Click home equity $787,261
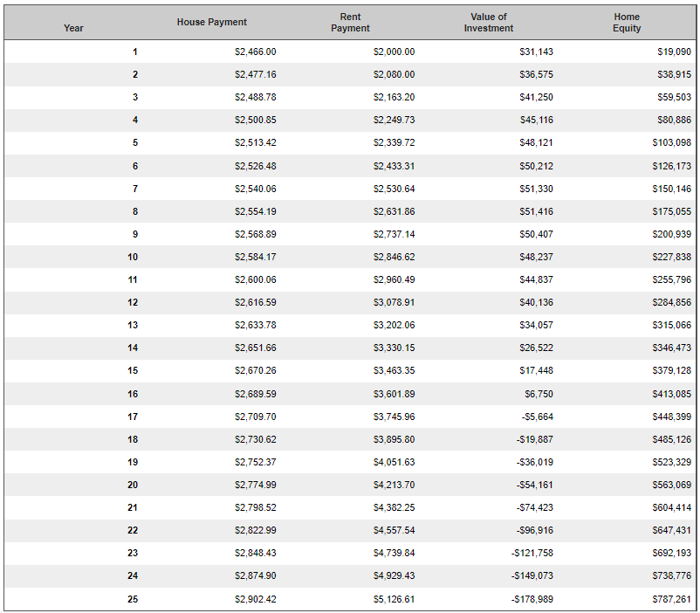700x613 pixels. (671, 600)
